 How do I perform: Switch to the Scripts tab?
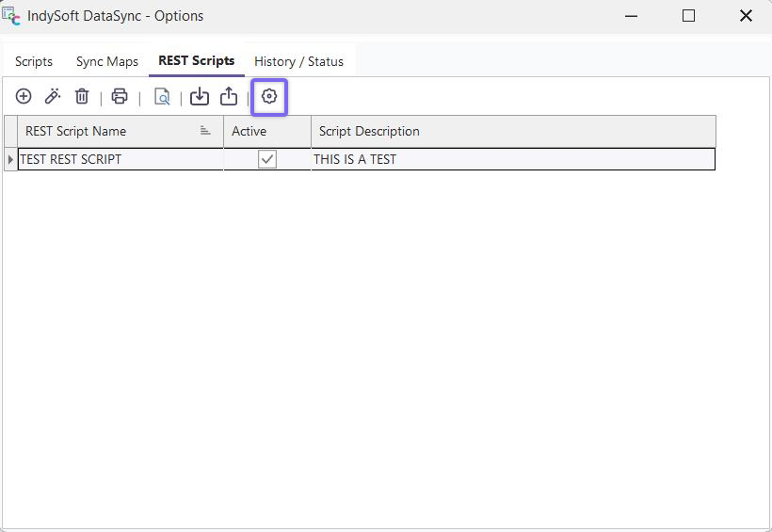[34, 61]
